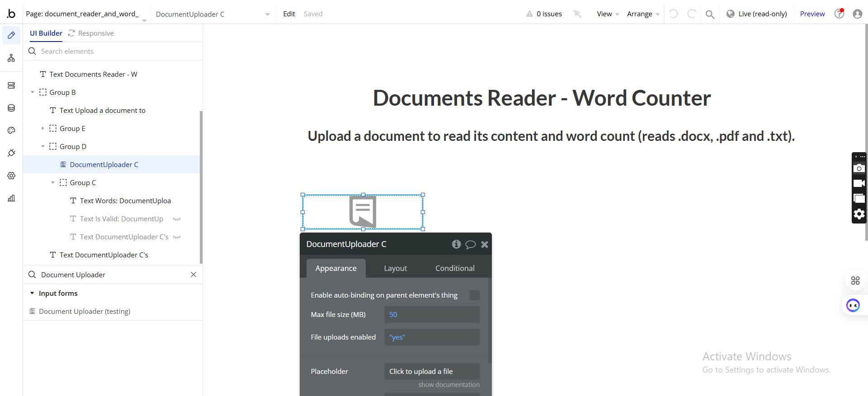868x396 pixels.
Task: Switch to the Conditional tab
Action: [455, 268]
